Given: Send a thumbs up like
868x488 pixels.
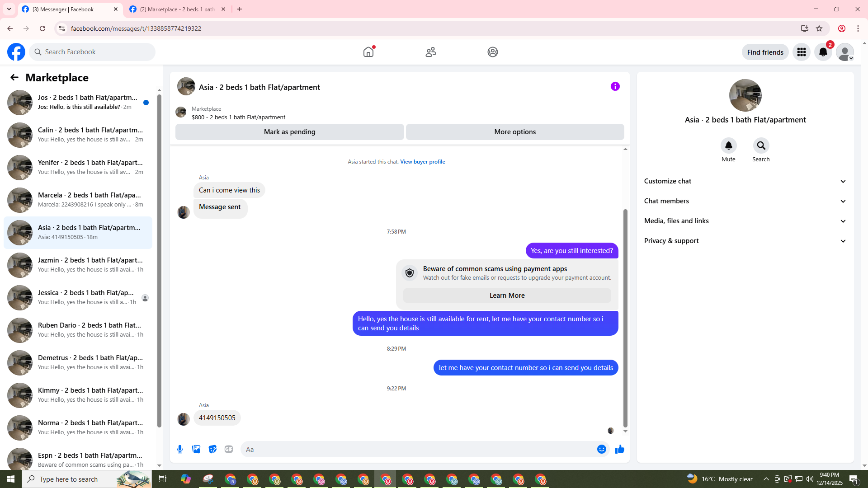Looking at the screenshot, I should click(619, 449).
